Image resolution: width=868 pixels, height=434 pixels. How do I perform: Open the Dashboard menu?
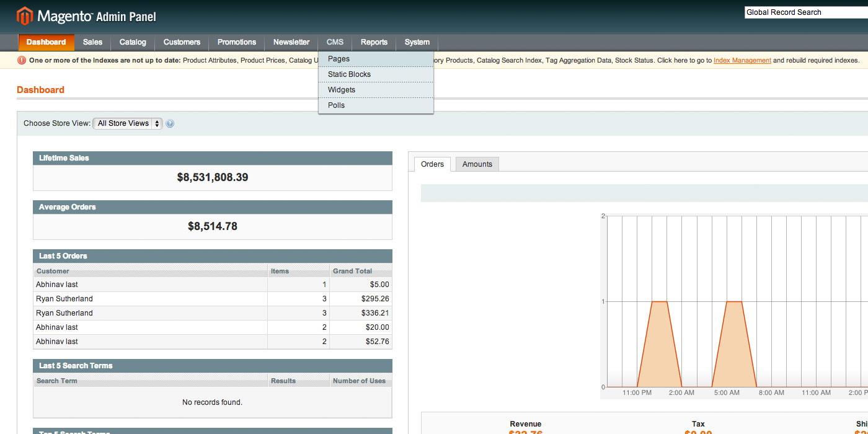(x=46, y=42)
